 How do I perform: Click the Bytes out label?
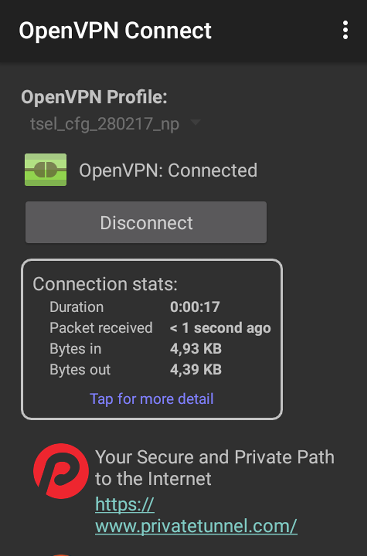click(x=80, y=370)
